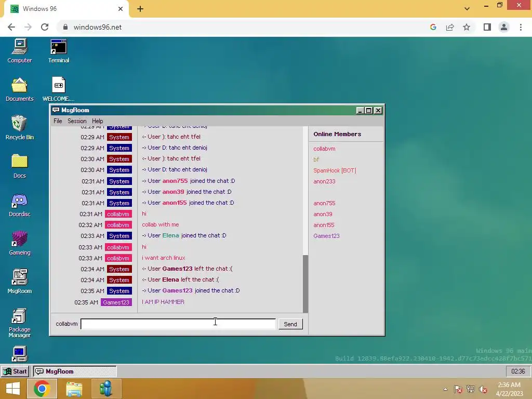This screenshot has width=532, height=399.
Task: Select the Recycle Bin icon
Action: 20,128
